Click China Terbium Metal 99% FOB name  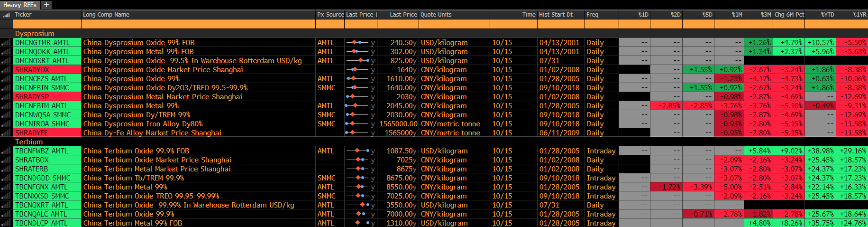pyautogui.click(x=133, y=223)
